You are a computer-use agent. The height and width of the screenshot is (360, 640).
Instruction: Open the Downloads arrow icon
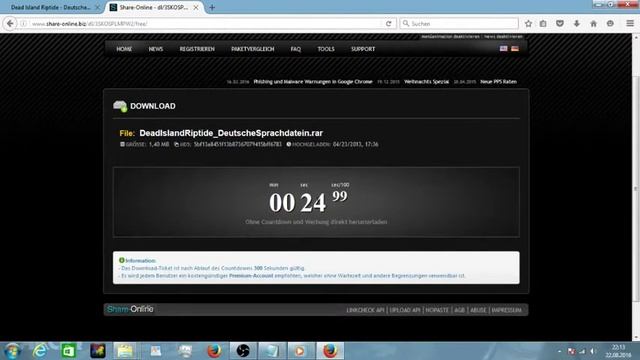(577, 24)
